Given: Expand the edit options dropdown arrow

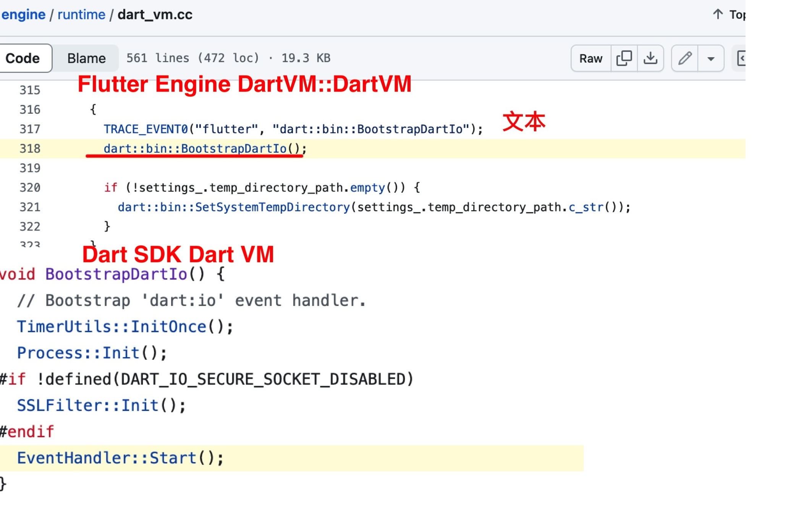Looking at the screenshot, I should coord(711,58).
